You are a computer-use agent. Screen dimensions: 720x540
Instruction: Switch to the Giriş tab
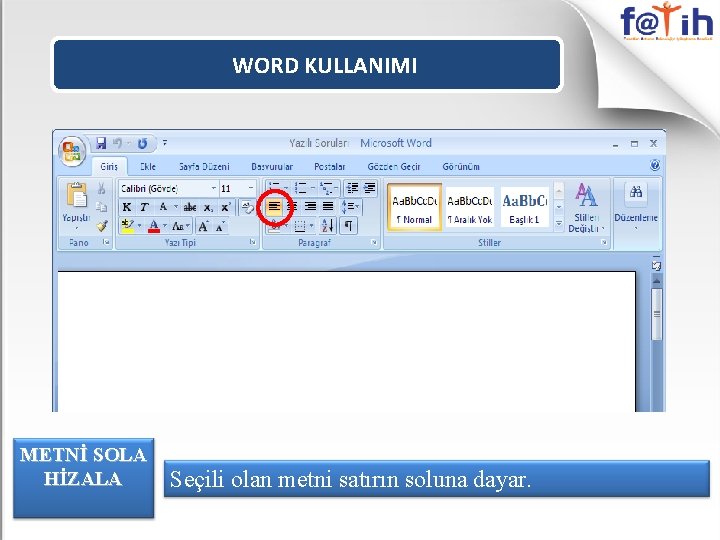109,167
